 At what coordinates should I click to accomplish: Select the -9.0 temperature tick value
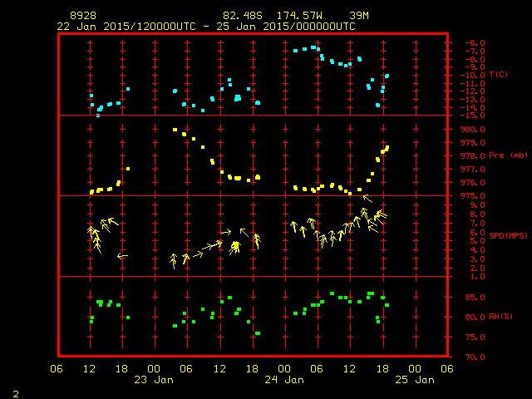(475, 66)
